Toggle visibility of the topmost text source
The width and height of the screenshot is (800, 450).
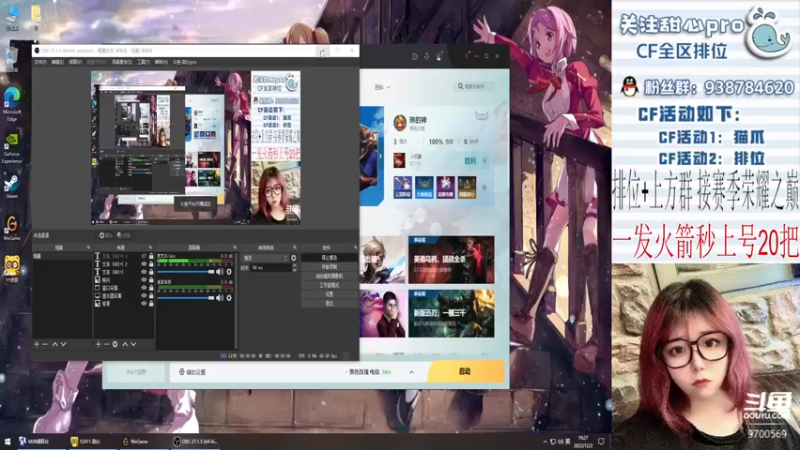pyautogui.click(x=144, y=256)
